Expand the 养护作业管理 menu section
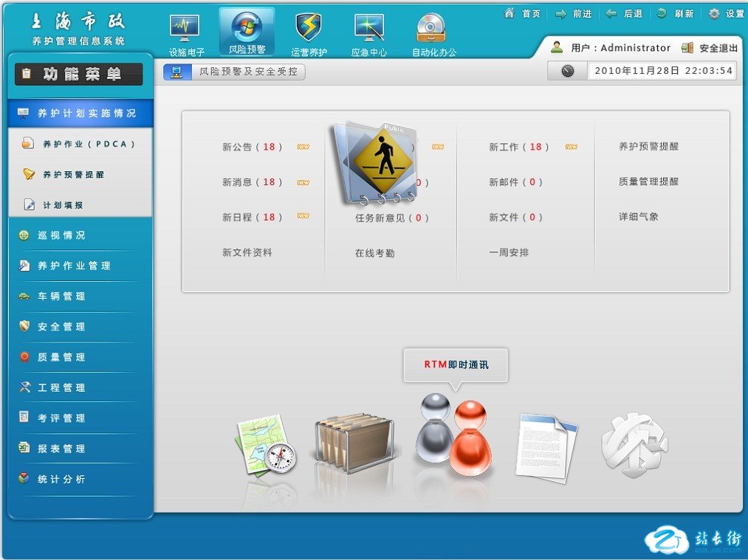The width and height of the screenshot is (748, 560). (74, 266)
